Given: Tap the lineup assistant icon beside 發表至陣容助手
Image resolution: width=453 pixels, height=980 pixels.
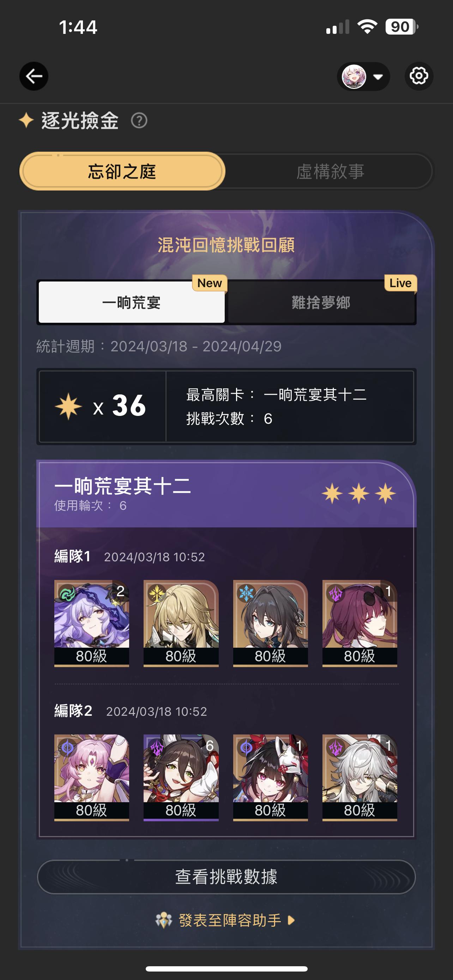Looking at the screenshot, I should coord(164,920).
